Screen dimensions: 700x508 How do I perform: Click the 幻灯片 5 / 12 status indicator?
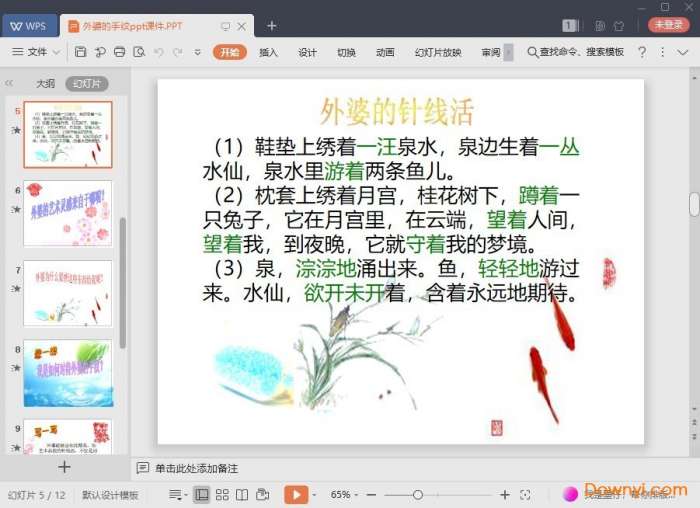(37, 495)
